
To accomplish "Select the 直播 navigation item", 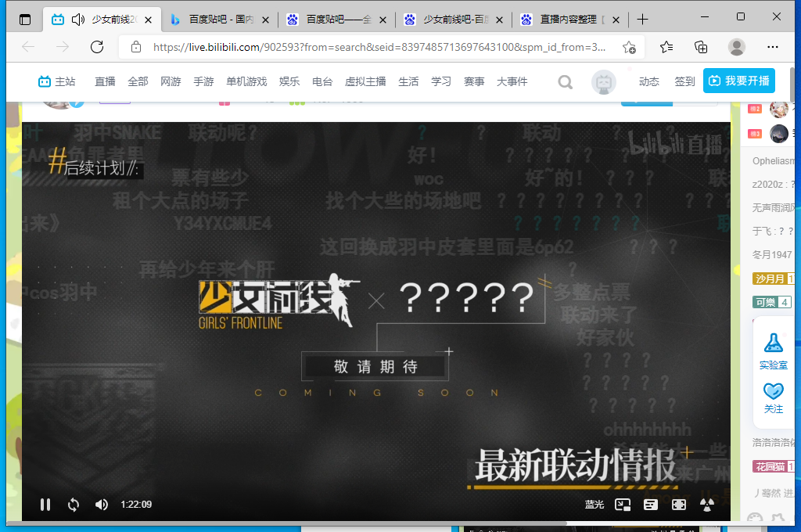I will click(105, 82).
